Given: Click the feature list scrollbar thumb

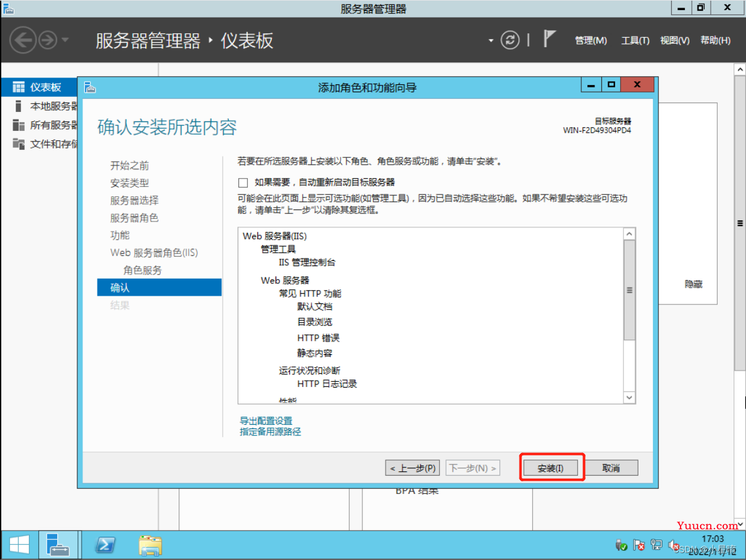Looking at the screenshot, I should pos(630,290).
